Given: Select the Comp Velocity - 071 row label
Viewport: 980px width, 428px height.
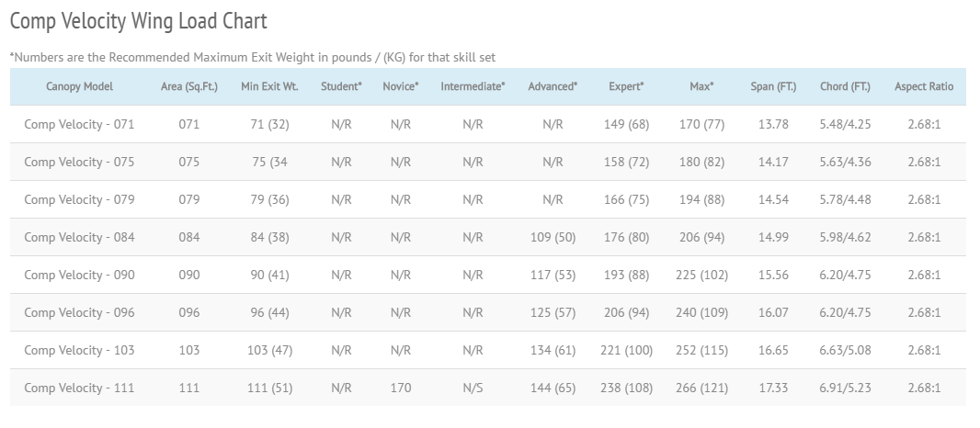Looking at the screenshot, I should tap(79, 124).
